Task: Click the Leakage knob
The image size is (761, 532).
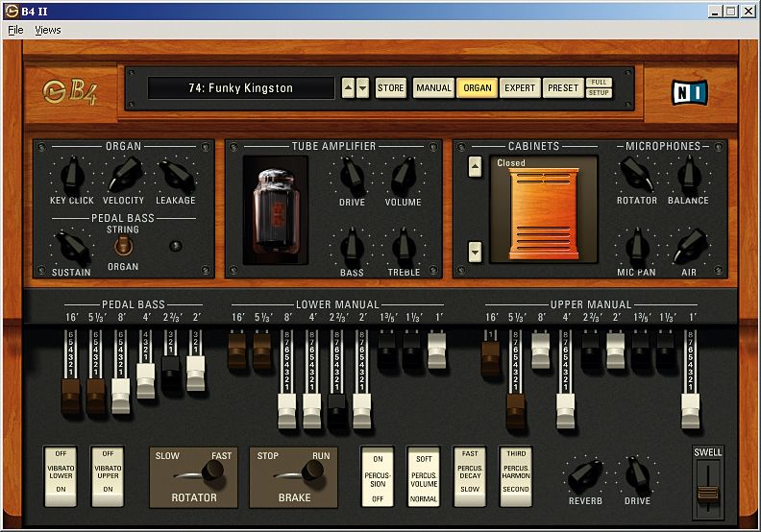Action: [x=176, y=176]
